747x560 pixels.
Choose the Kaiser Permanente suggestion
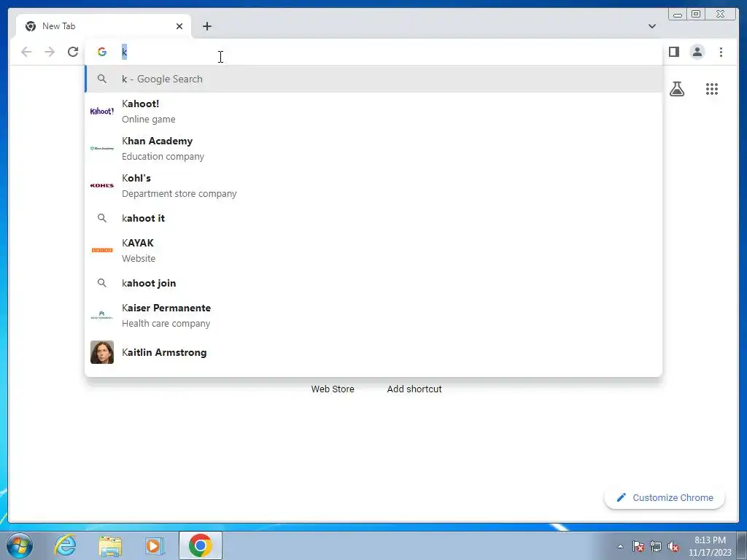(x=373, y=315)
